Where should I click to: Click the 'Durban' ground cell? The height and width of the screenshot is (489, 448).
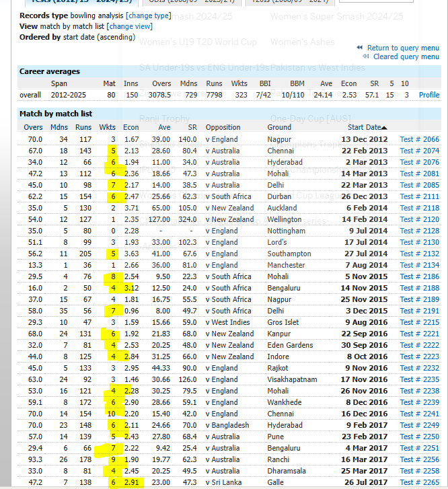tap(279, 196)
